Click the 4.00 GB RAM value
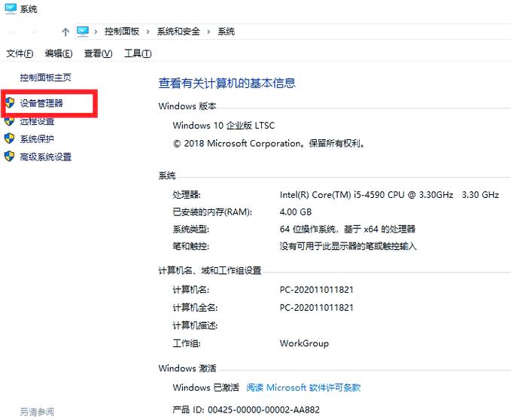511x420 pixels. coord(296,212)
